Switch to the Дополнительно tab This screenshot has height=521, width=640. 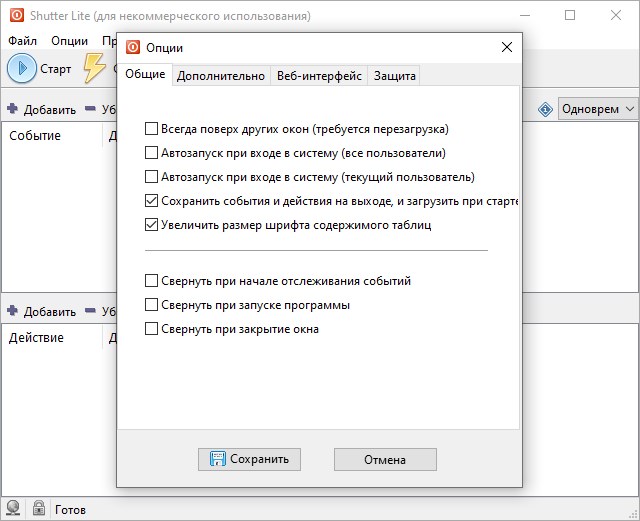point(221,76)
